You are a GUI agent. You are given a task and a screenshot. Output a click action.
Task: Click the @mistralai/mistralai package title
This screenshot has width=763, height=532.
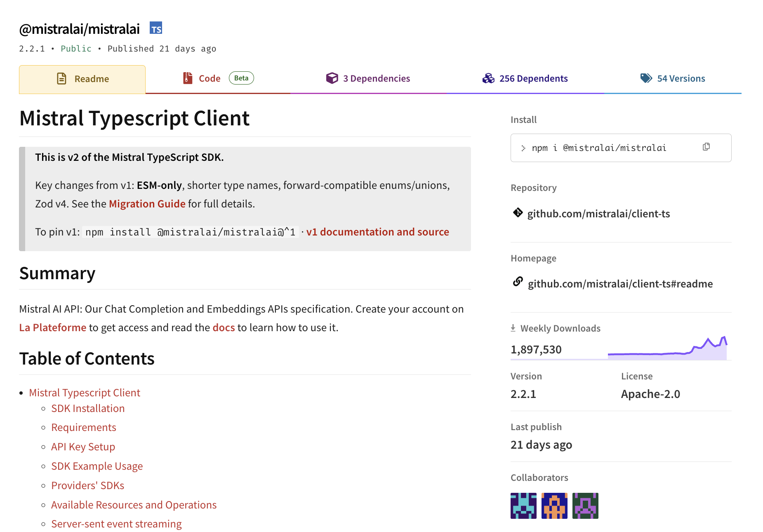[x=80, y=29]
